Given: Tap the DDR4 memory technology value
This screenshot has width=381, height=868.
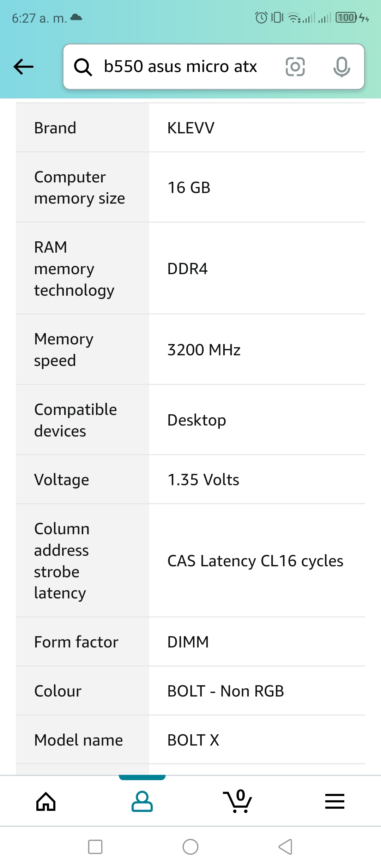Looking at the screenshot, I should 188,269.
